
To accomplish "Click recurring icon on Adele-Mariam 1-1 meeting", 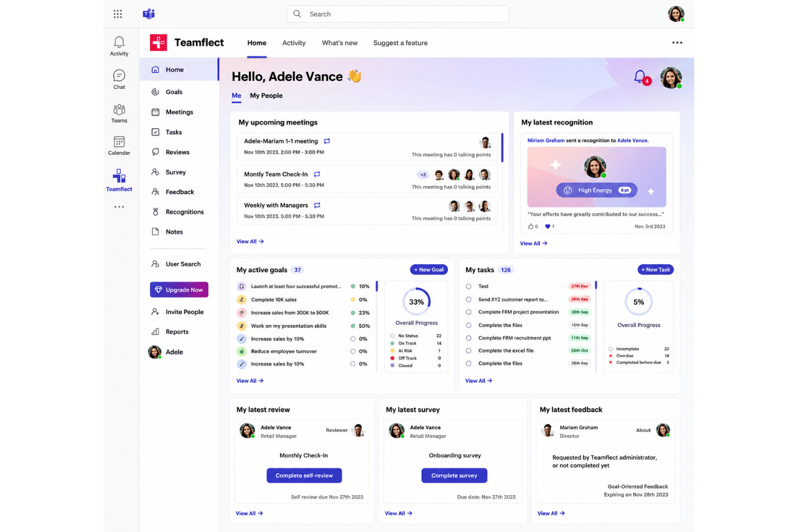I will pyautogui.click(x=327, y=141).
